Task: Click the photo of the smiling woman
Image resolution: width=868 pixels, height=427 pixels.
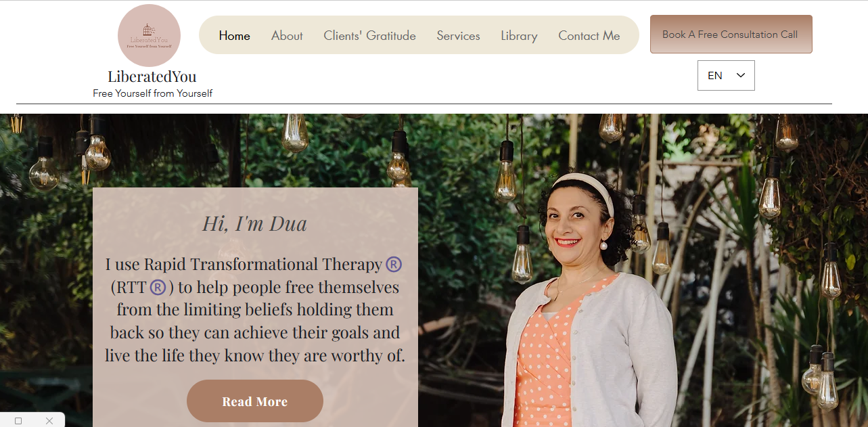Action: point(588,298)
